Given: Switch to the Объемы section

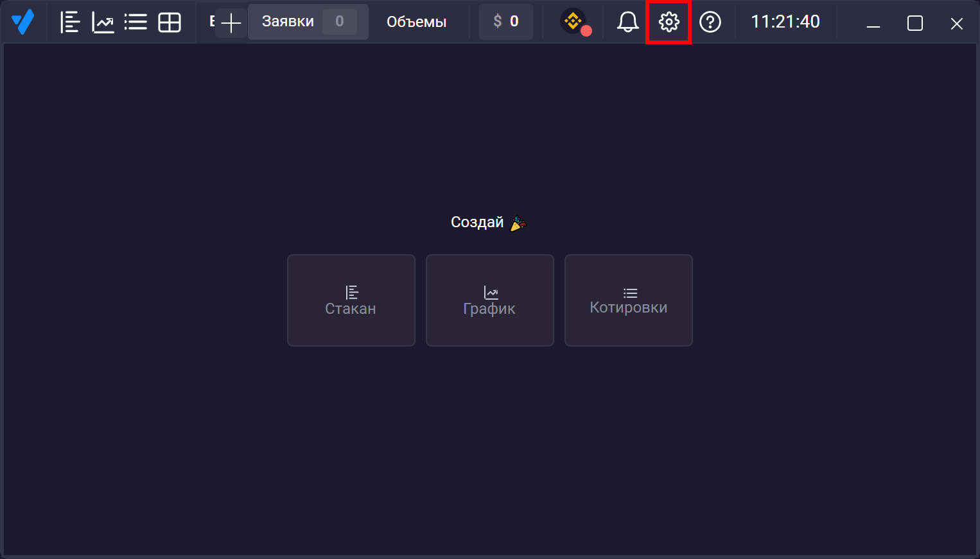Looking at the screenshot, I should tap(416, 22).
